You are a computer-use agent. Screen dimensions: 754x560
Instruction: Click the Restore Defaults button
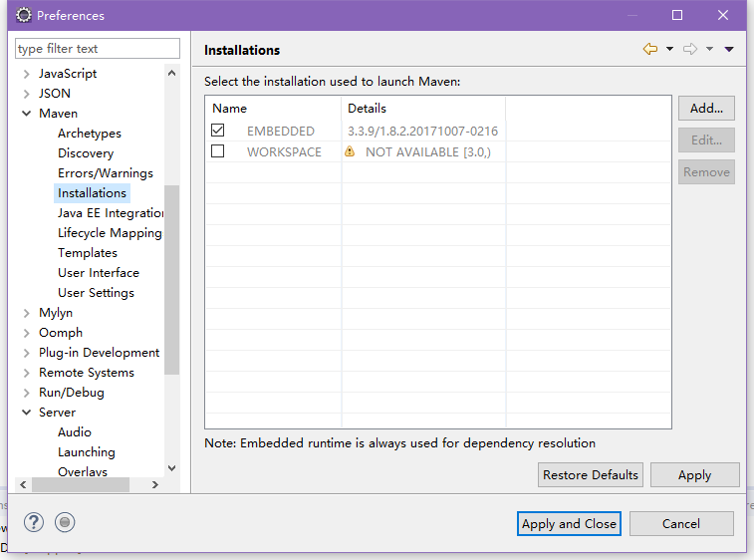[591, 475]
